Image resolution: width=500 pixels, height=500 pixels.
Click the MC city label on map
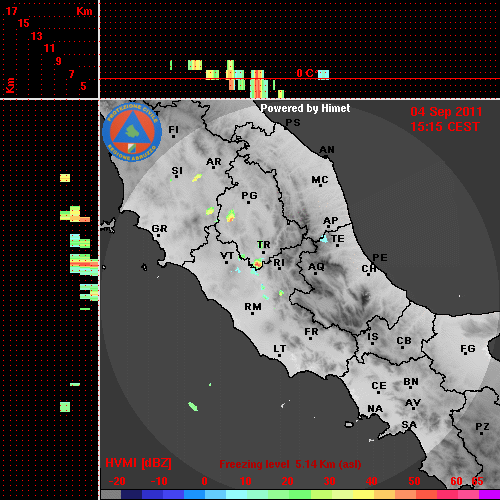tap(320, 180)
